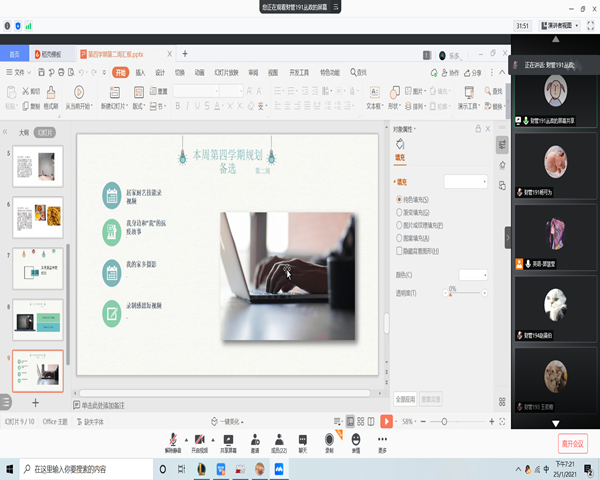
Task: Open the invite option in meeting toolbar
Action: (x=255, y=443)
